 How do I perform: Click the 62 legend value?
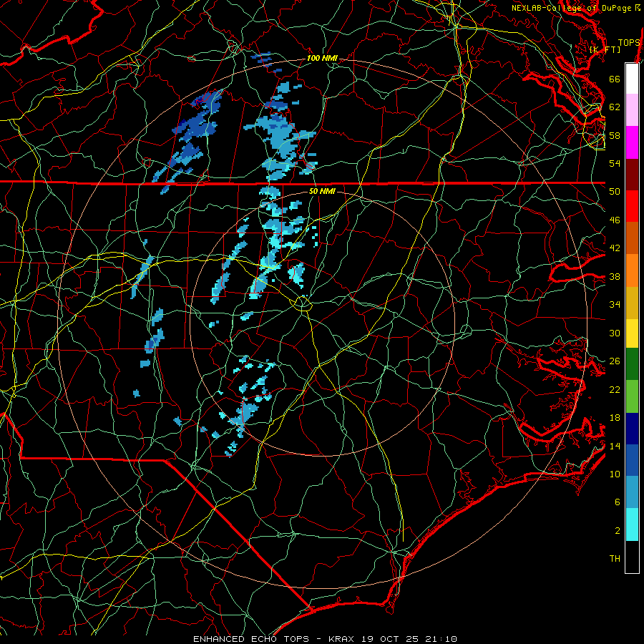pyautogui.click(x=615, y=107)
